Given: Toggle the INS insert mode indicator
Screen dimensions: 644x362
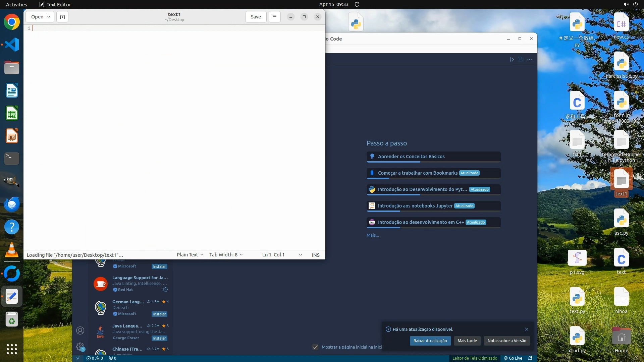Looking at the screenshot, I should click(315, 255).
